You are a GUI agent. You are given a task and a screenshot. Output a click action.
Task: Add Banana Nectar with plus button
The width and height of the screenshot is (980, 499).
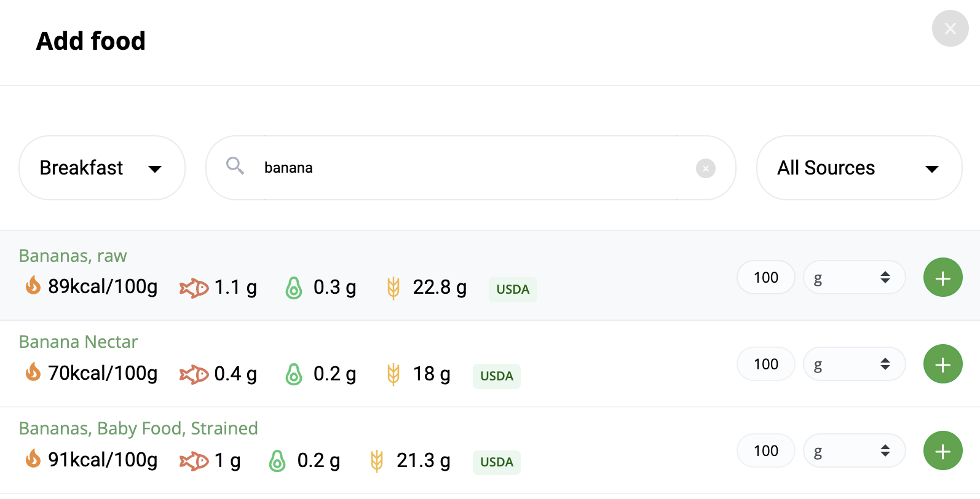coord(942,364)
